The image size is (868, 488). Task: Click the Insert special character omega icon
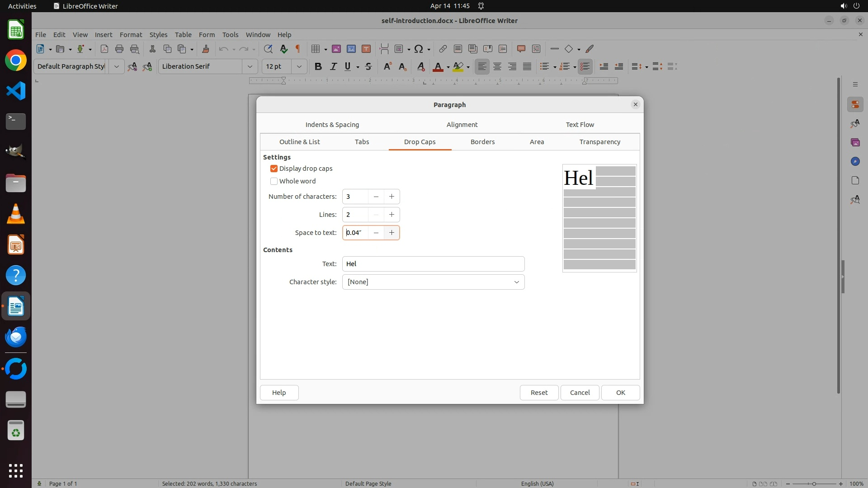click(419, 49)
